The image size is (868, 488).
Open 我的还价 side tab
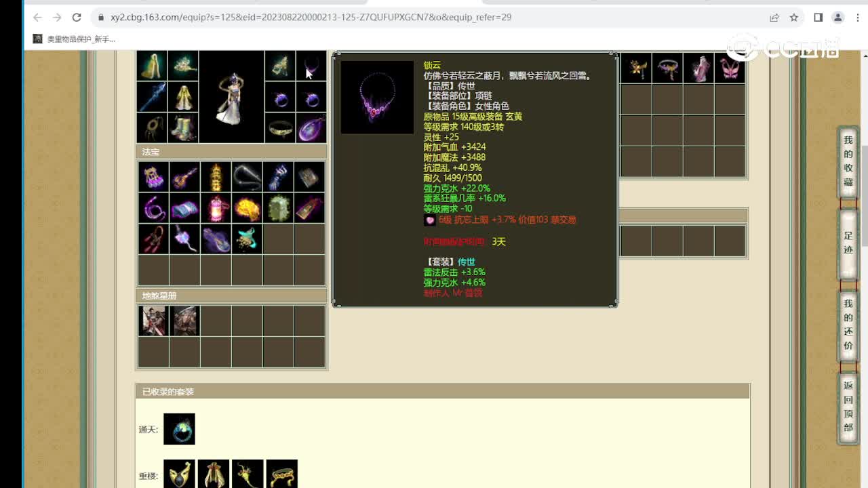tap(848, 325)
